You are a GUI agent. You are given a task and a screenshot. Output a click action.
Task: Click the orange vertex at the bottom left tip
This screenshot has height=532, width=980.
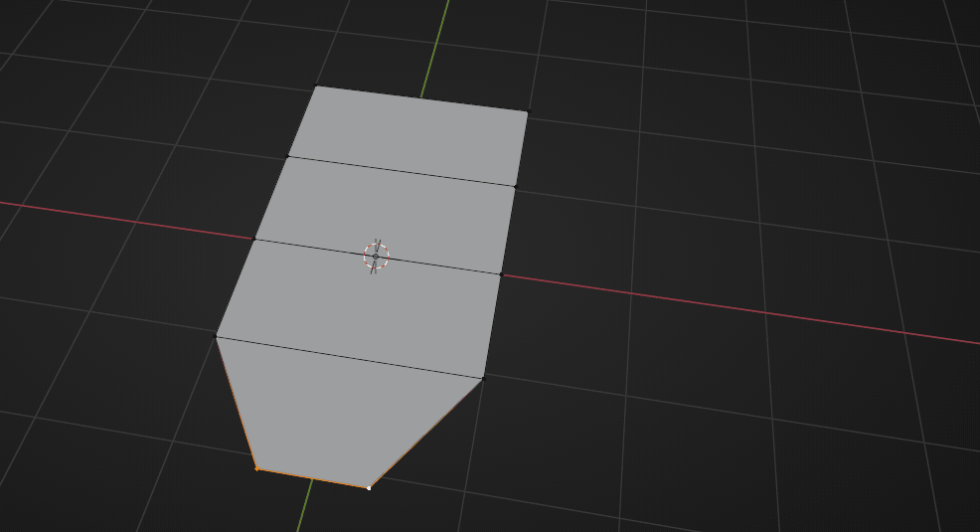click(x=256, y=467)
